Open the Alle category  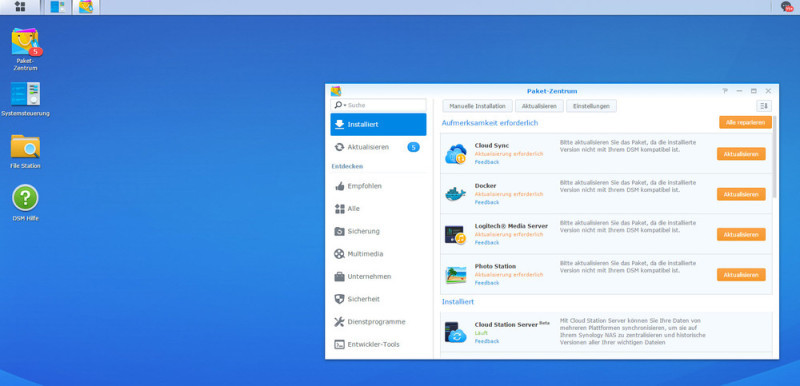click(x=378, y=209)
